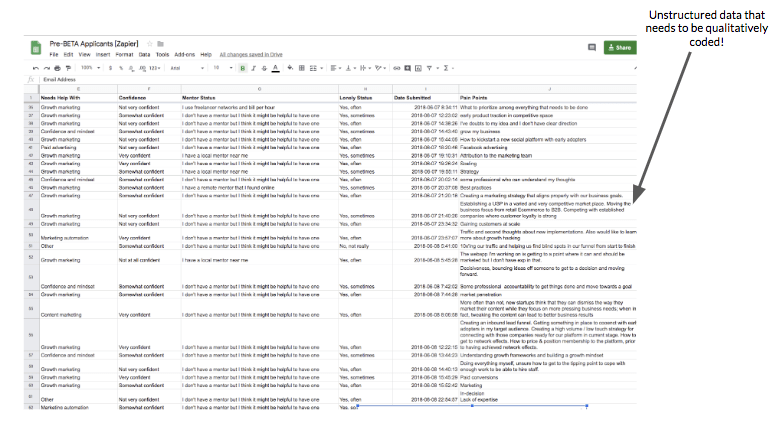The width and height of the screenshot is (776, 429).
Task: Select 'Facebook advertising' pain point cell
Action: click(x=547, y=147)
